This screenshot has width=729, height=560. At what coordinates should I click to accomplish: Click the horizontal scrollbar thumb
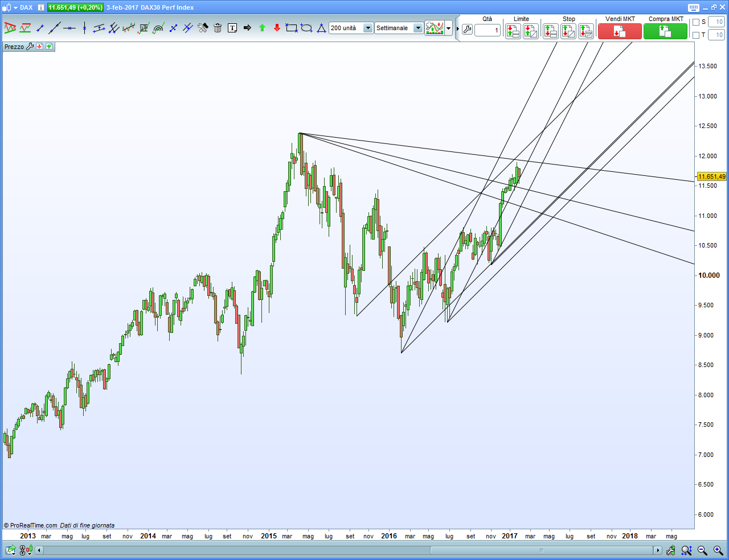[x=542, y=550]
